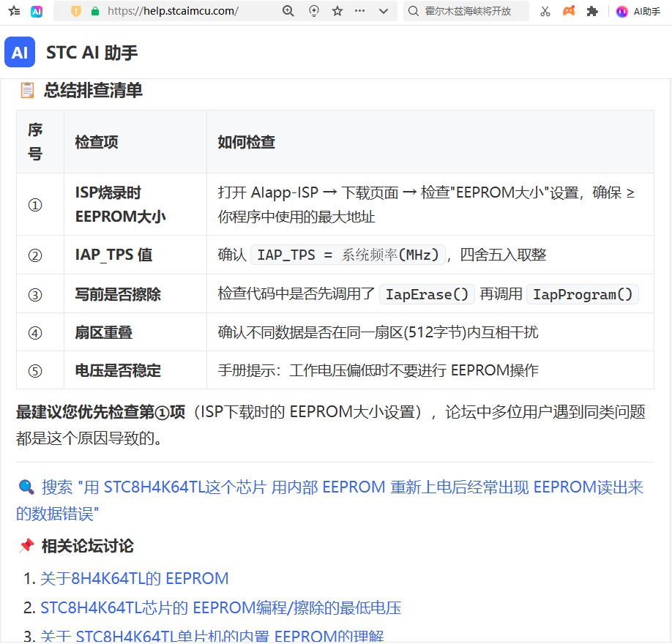Click the IAP_TPS = 系统频率(MHz) code snippet
Image resolution: width=672 pixels, height=644 pixels.
pos(348,255)
